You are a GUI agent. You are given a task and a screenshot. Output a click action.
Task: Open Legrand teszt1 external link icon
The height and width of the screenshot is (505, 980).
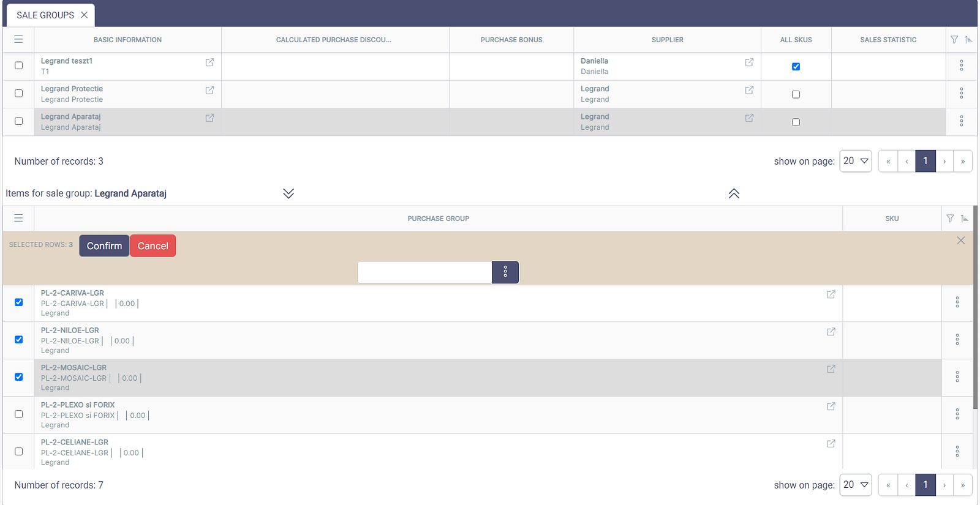pos(209,62)
